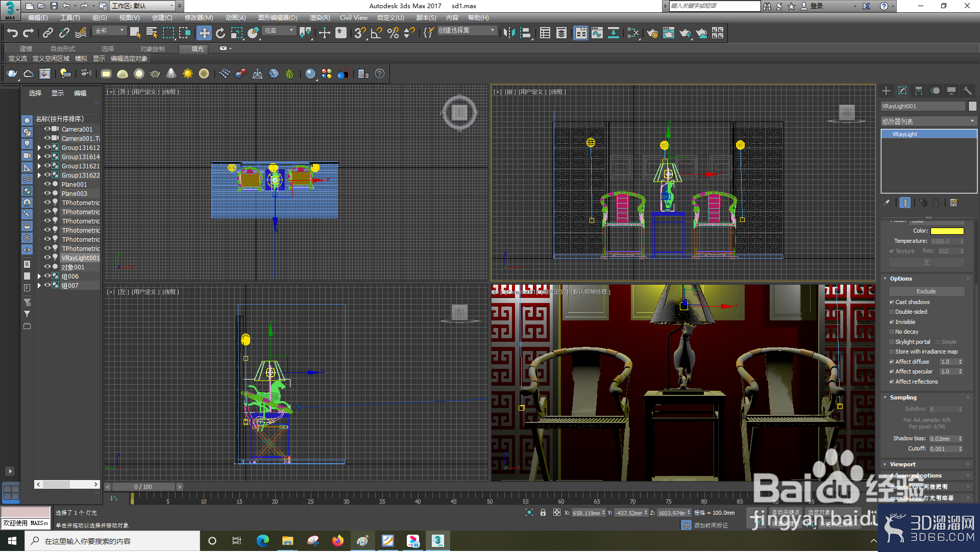
Task: Enable the Double-sided checkbox
Action: coord(892,312)
